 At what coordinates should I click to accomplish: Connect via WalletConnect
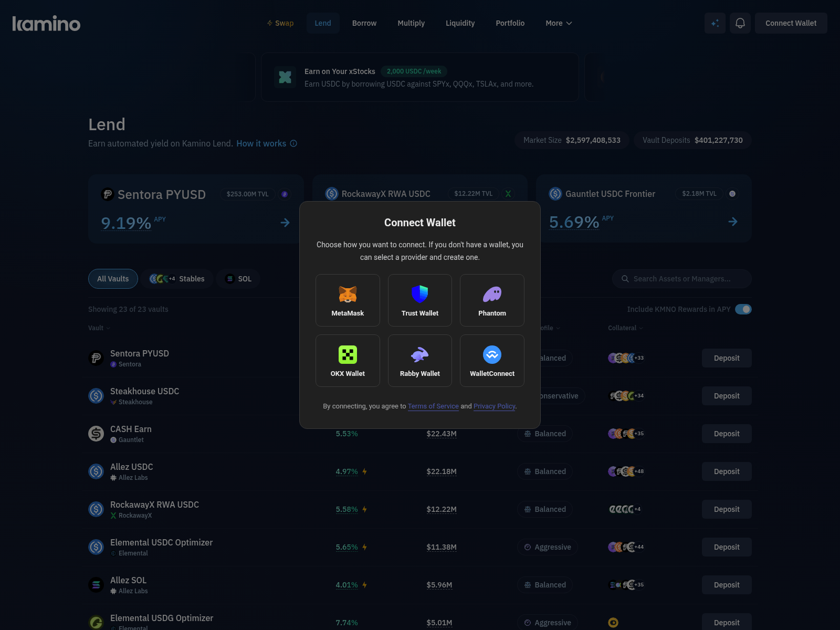[492, 361]
